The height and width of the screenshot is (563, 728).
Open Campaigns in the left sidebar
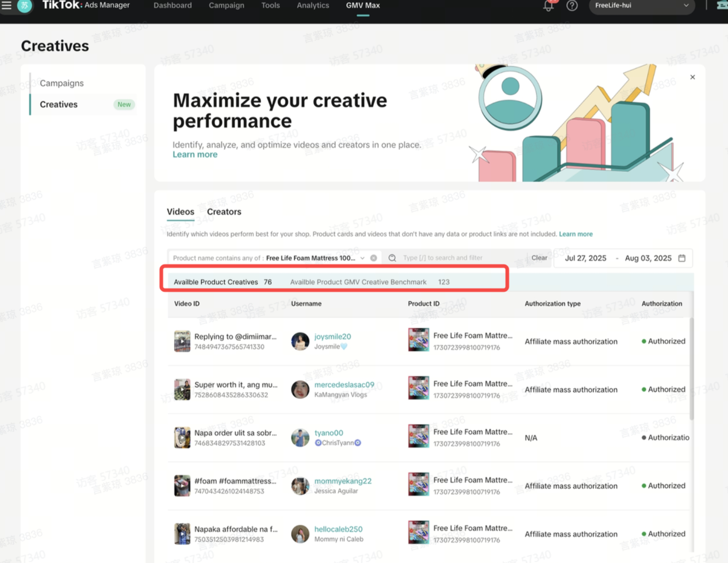[x=62, y=83]
